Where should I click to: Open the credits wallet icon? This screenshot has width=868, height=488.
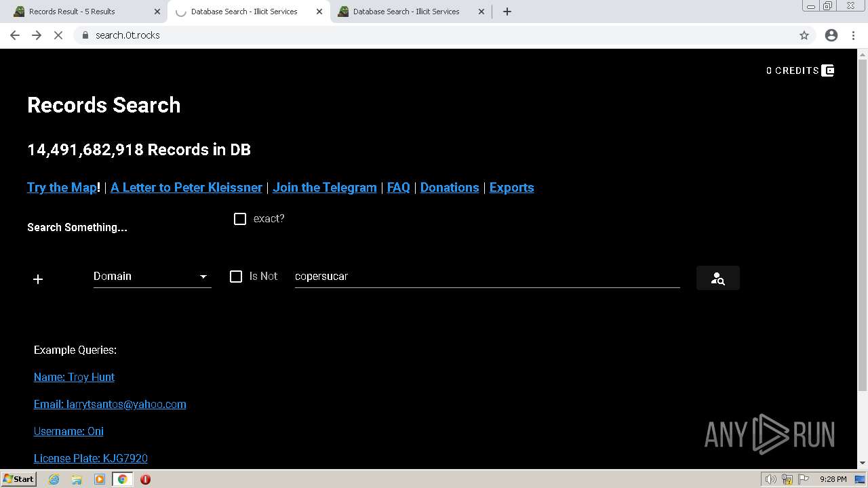[828, 70]
